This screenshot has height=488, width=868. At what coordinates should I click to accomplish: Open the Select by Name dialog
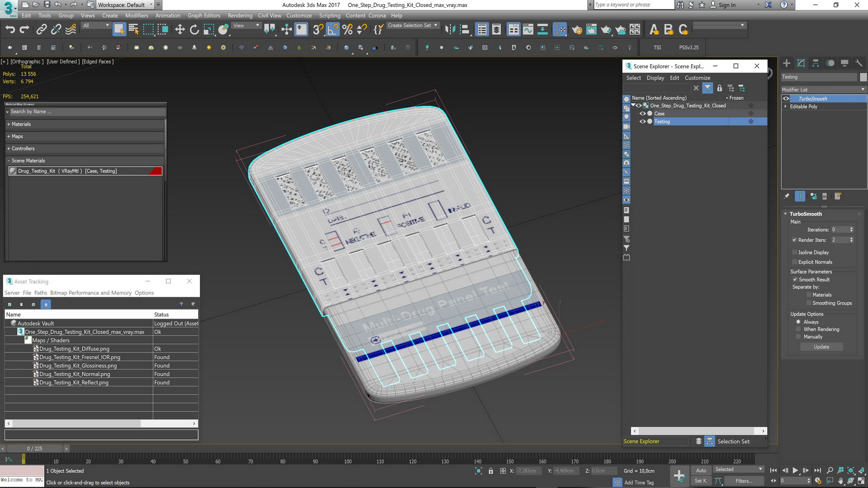(134, 30)
